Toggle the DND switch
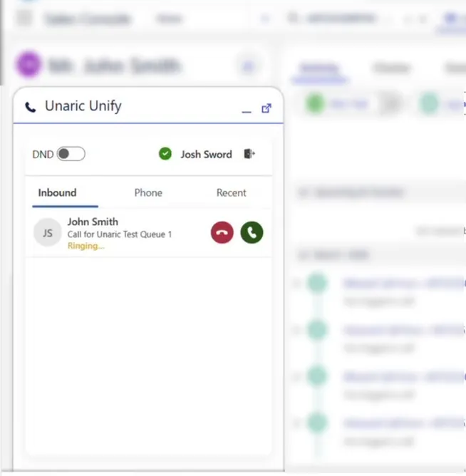 pyautogui.click(x=71, y=154)
